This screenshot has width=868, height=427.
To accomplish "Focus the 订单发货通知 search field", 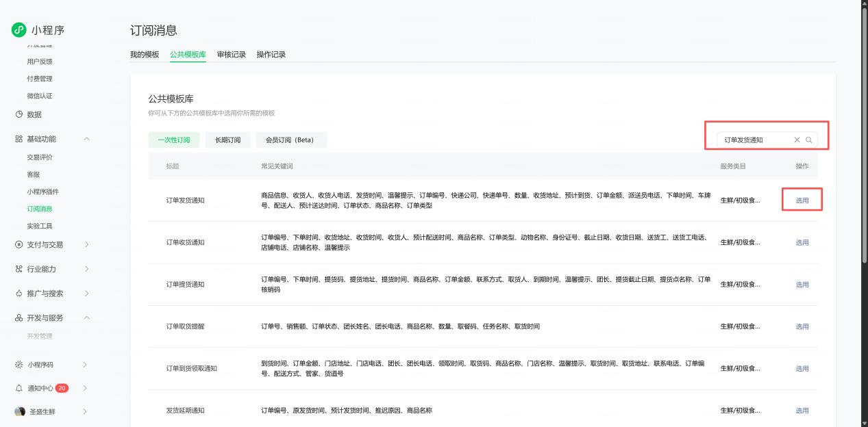I will pyautogui.click(x=754, y=140).
